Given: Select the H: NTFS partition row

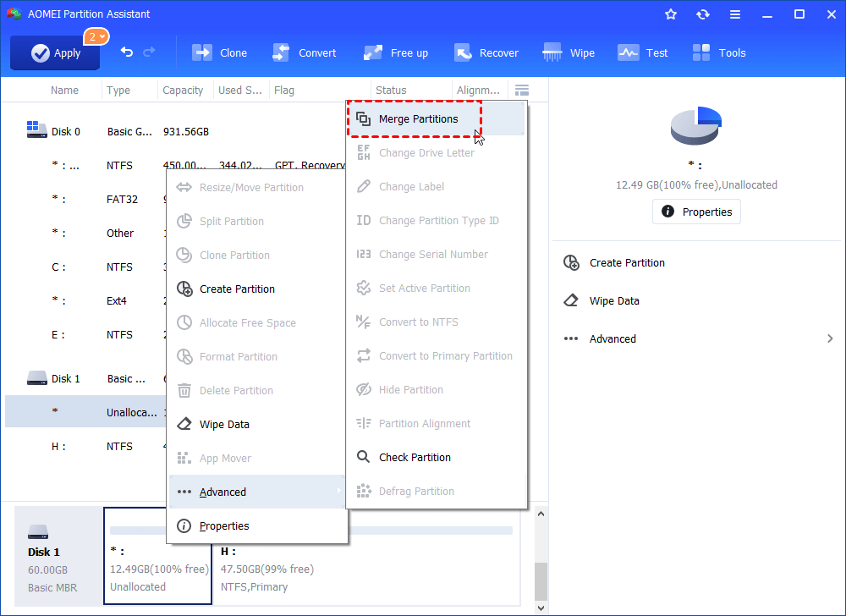Looking at the screenshot, I should click(86, 447).
